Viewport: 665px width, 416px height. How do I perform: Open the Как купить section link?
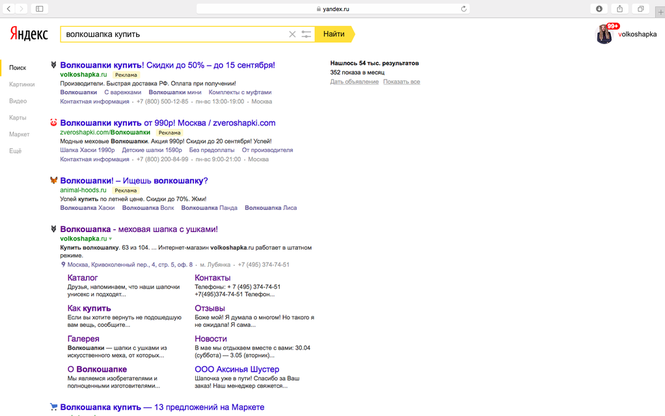tap(89, 308)
